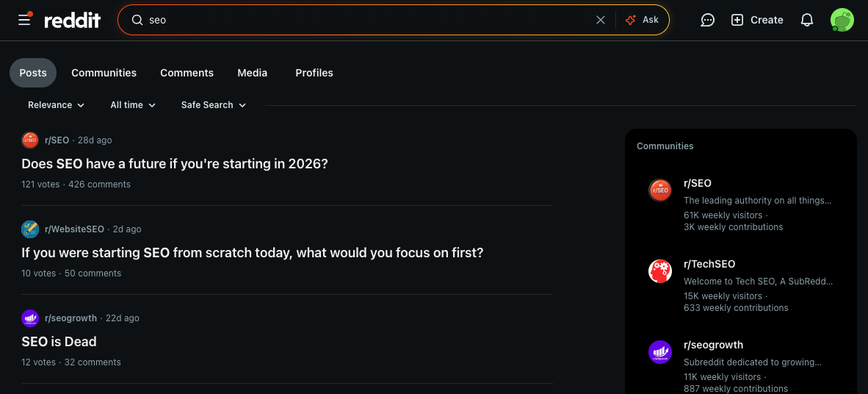Go to the Reddit home logo
868x394 pixels.
tap(73, 21)
